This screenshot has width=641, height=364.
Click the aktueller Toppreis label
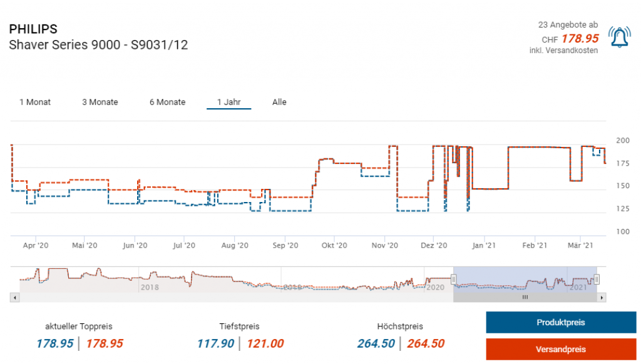pos(78,326)
